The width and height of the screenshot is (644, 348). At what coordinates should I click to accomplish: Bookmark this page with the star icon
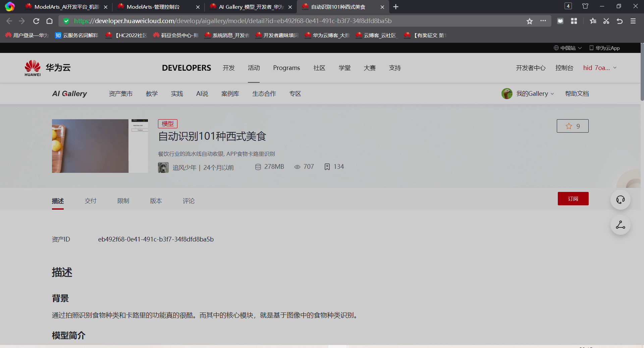coord(530,21)
